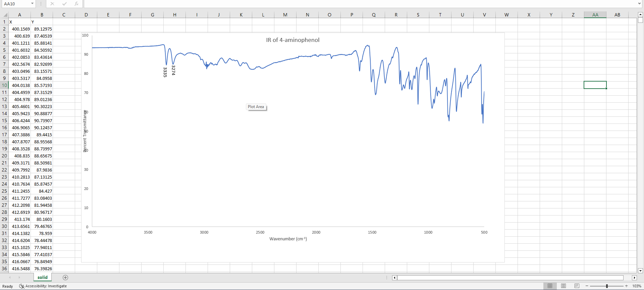Click cell A1 containing header 'X'
The image size is (644, 290).
[x=19, y=22]
